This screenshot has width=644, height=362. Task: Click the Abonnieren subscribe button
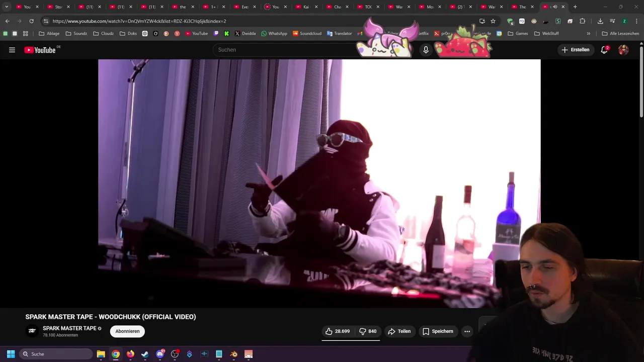pos(127,331)
